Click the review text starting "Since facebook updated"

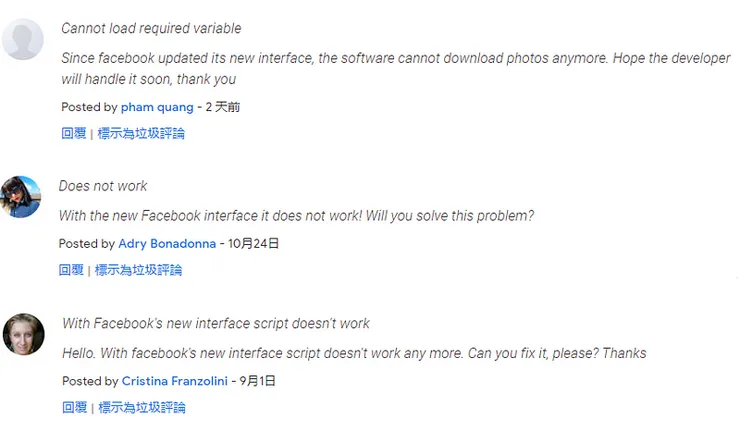(x=395, y=68)
